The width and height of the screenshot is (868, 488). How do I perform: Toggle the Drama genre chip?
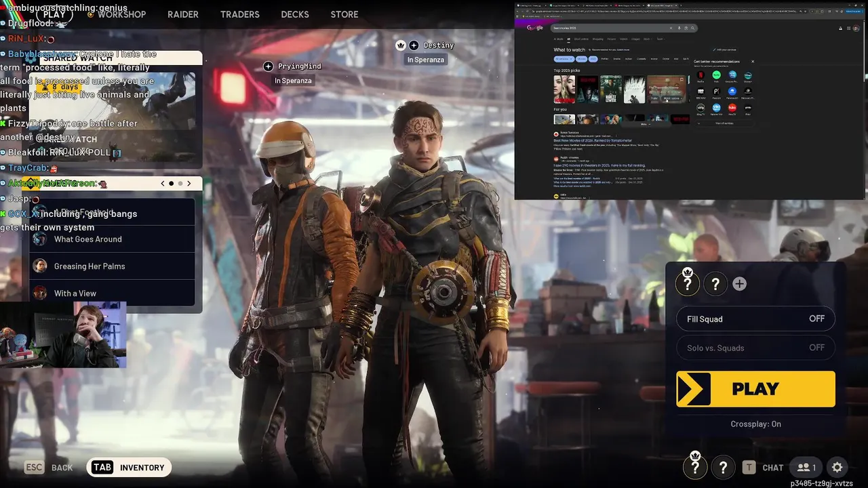(x=617, y=59)
